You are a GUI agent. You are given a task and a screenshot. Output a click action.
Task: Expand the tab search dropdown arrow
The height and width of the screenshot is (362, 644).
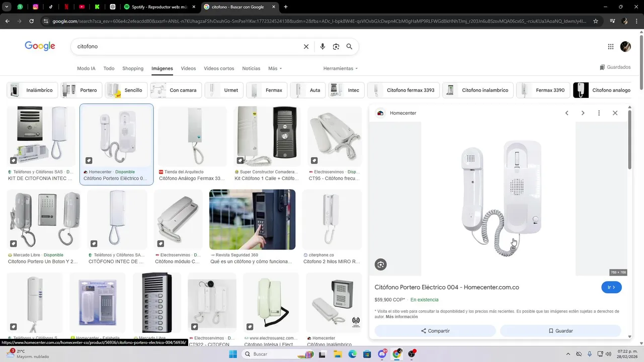click(7, 7)
